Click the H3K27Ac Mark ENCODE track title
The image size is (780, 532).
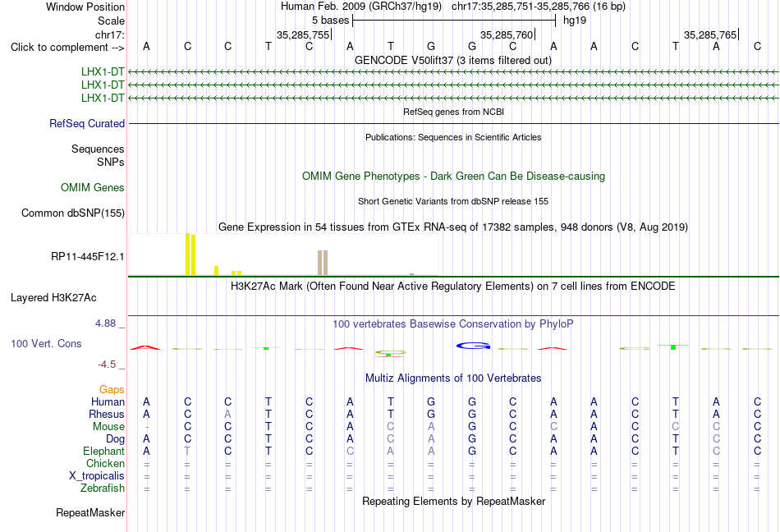click(x=453, y=287)
